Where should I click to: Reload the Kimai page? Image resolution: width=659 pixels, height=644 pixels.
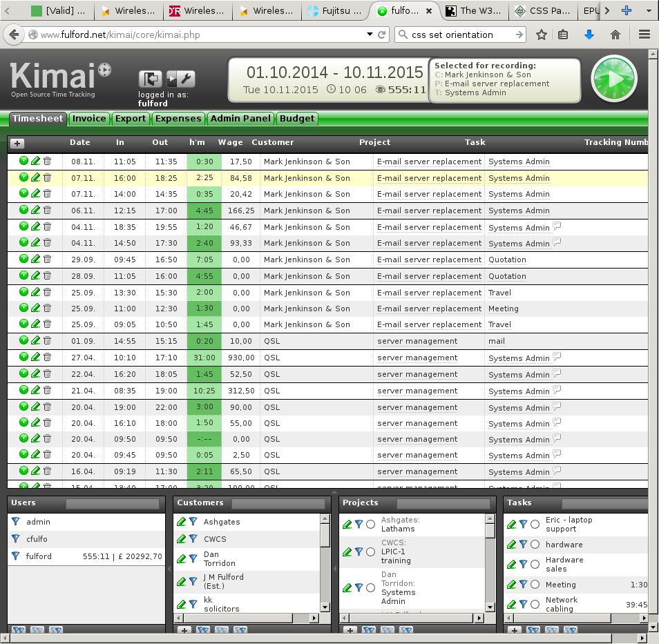(381, 35)
